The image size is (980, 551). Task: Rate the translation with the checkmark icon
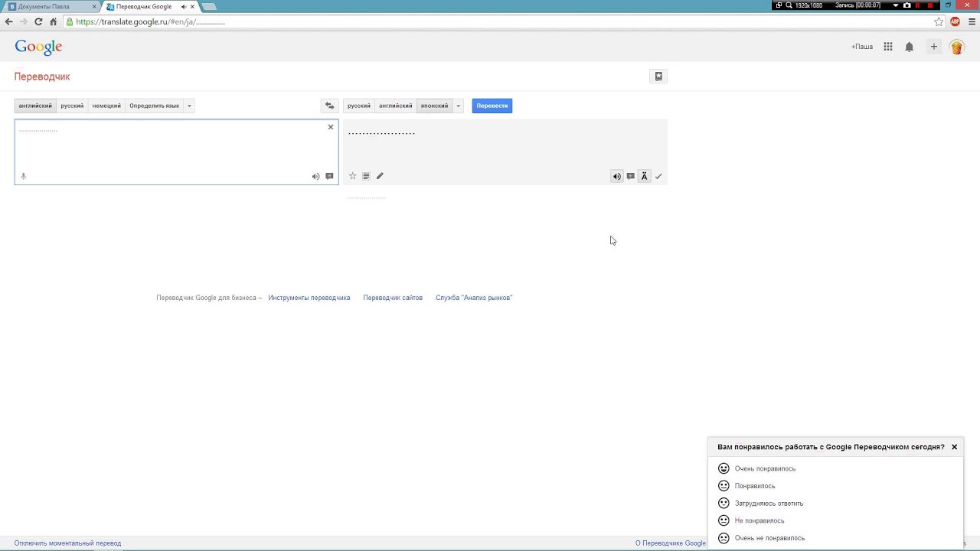[658, 176]
